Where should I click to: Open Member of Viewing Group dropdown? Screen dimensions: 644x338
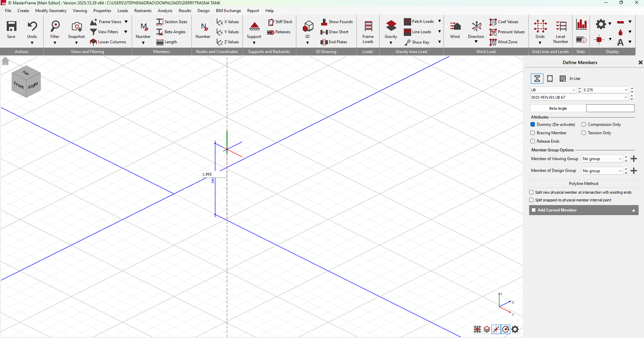(602, 159)
